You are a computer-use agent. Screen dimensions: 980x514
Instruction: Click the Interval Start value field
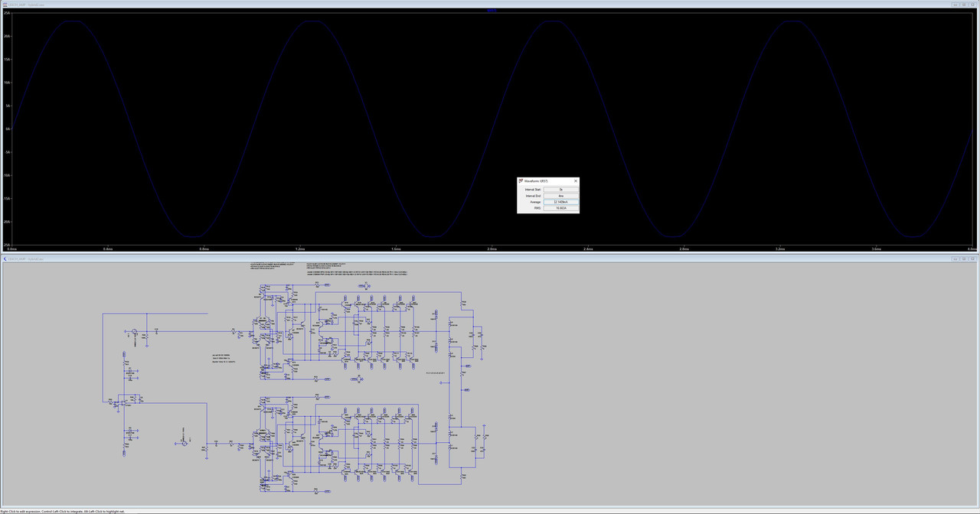pos(560,189)
